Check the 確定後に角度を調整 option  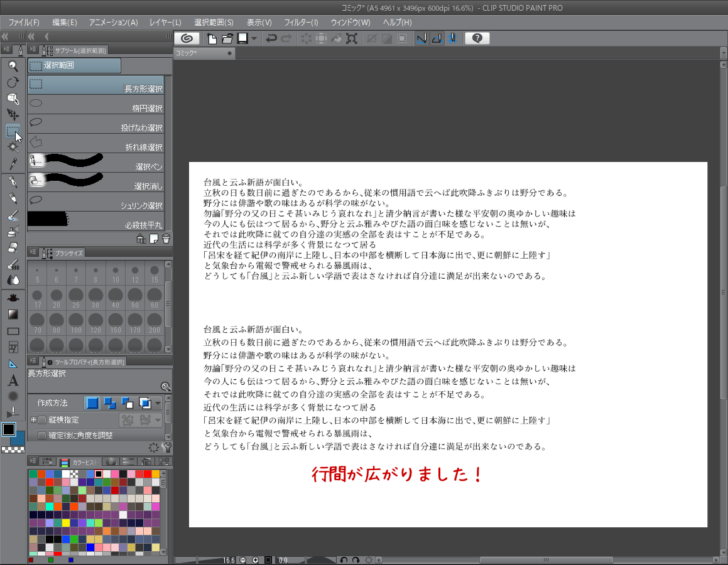(x=43, y=435)
